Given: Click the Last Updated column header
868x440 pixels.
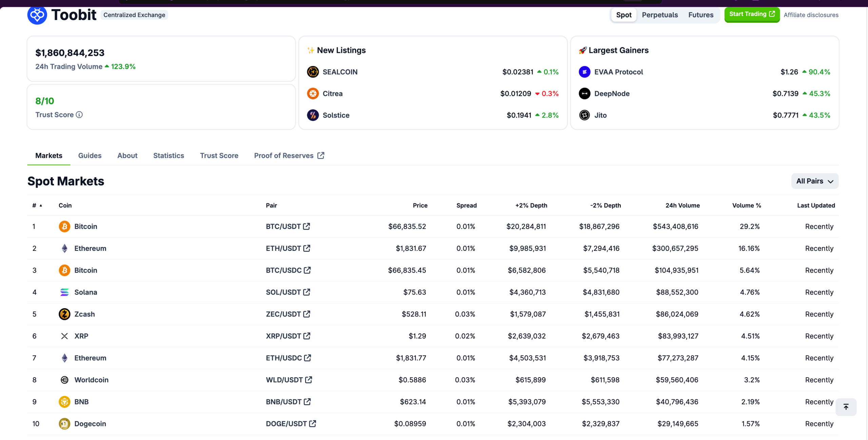Looking at the screenshot, I should click(x=816, y=205).
